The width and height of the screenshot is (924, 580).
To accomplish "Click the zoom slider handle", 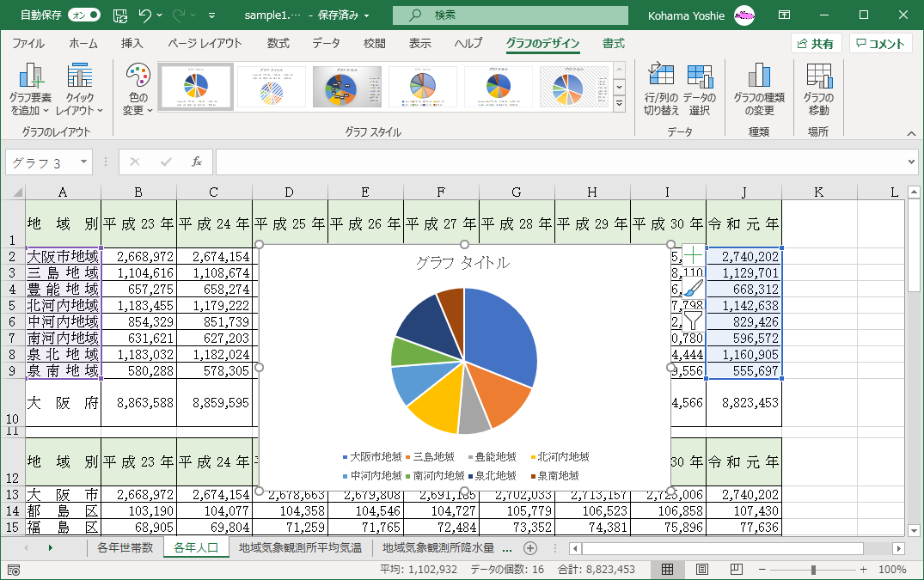I will coord(813,569).
